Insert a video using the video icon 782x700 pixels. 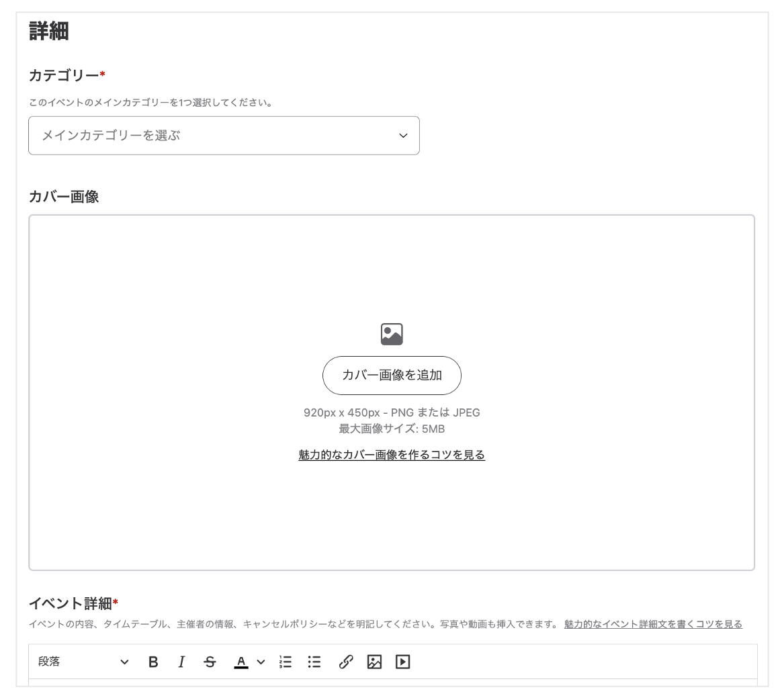402,662
